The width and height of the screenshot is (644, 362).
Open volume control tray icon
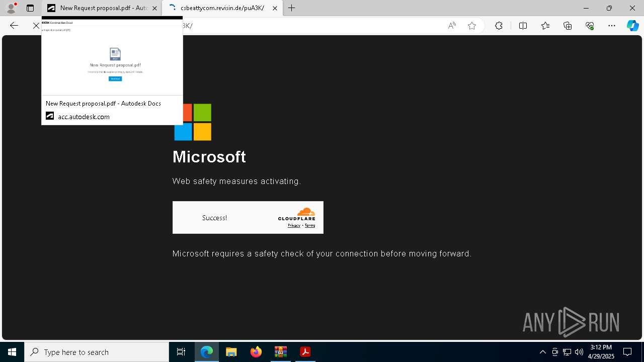[579, 352]
